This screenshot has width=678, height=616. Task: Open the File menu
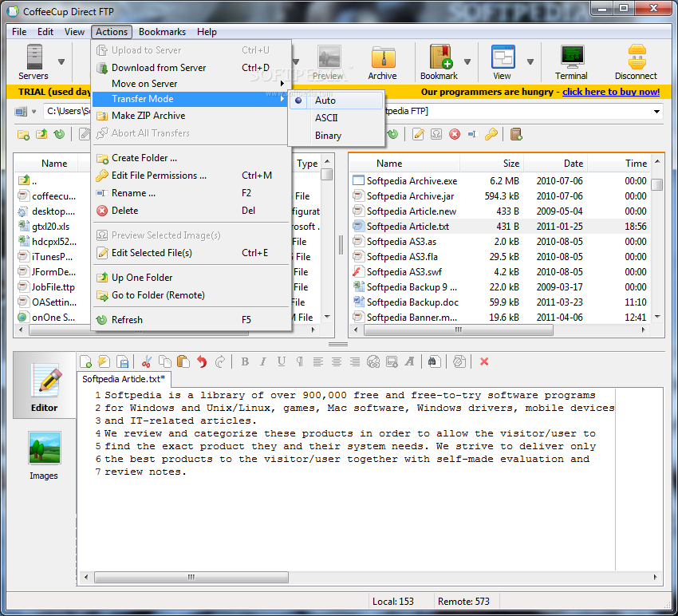19,32
